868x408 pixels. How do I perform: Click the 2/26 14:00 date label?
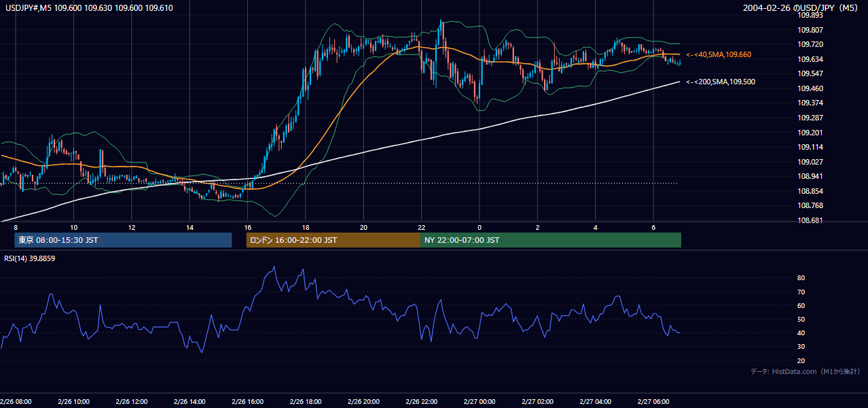[189, 401]
